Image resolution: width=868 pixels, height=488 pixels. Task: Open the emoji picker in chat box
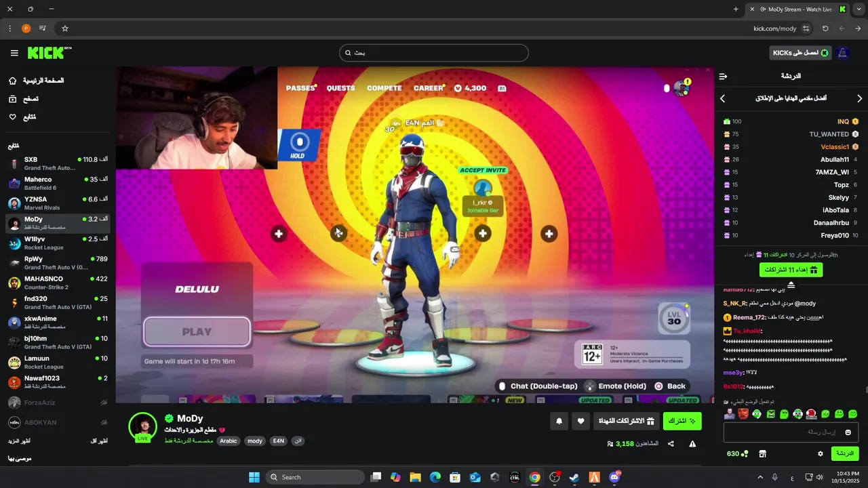tap(848, 432)
